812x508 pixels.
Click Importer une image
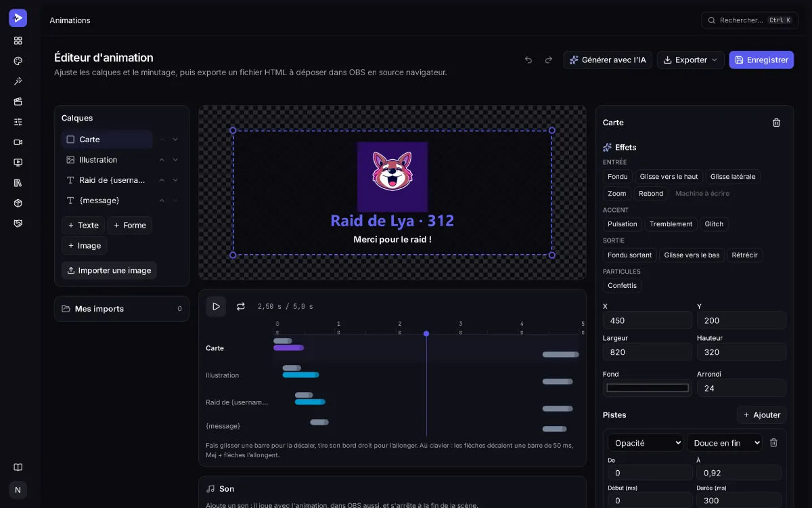click(x=109, y=270)
